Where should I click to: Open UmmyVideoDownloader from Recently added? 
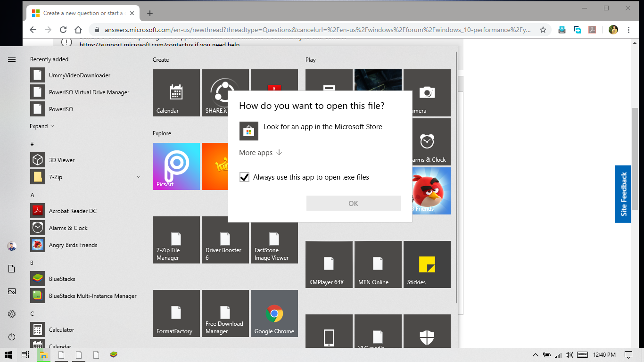85,75
